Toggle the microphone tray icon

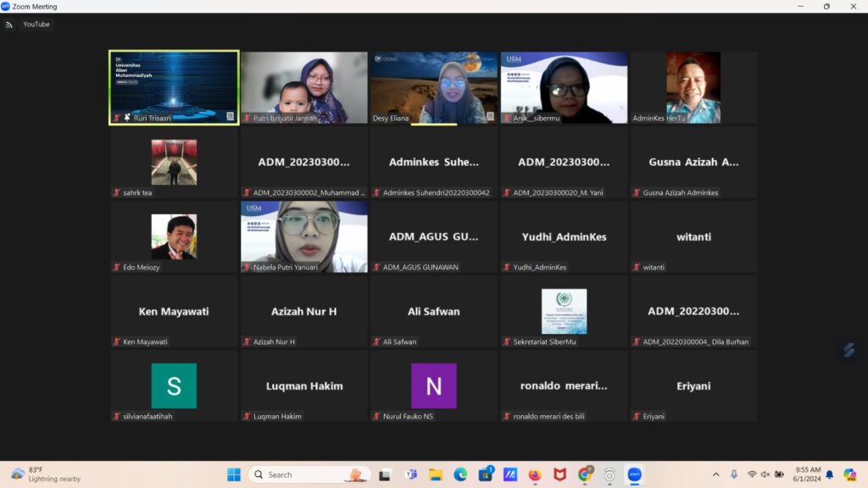pos(734,474)
